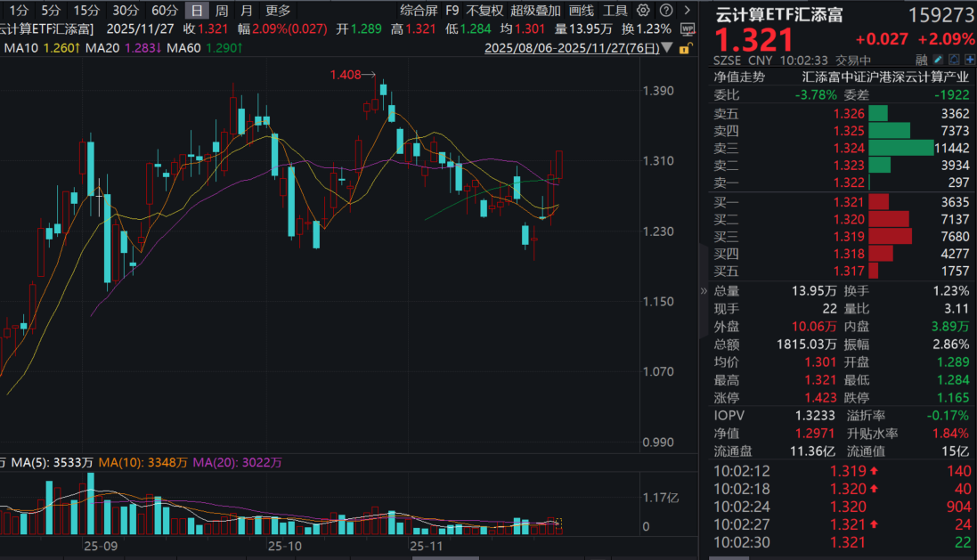Click the 卖三 green volume bar

900,148
